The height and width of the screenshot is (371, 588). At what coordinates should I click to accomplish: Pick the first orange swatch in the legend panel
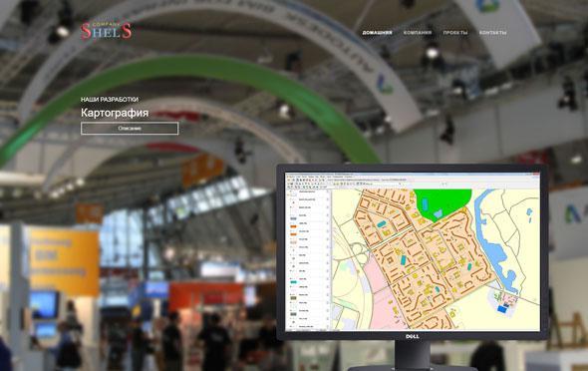point(293,226)
